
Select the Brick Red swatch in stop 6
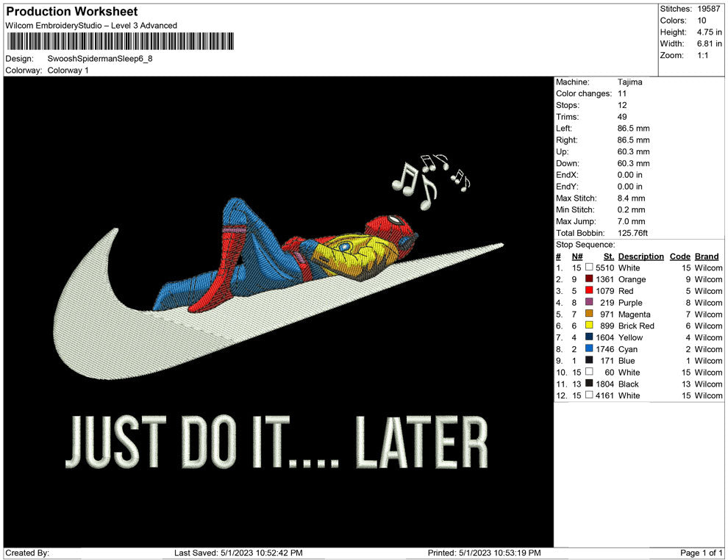pos(589,326)
